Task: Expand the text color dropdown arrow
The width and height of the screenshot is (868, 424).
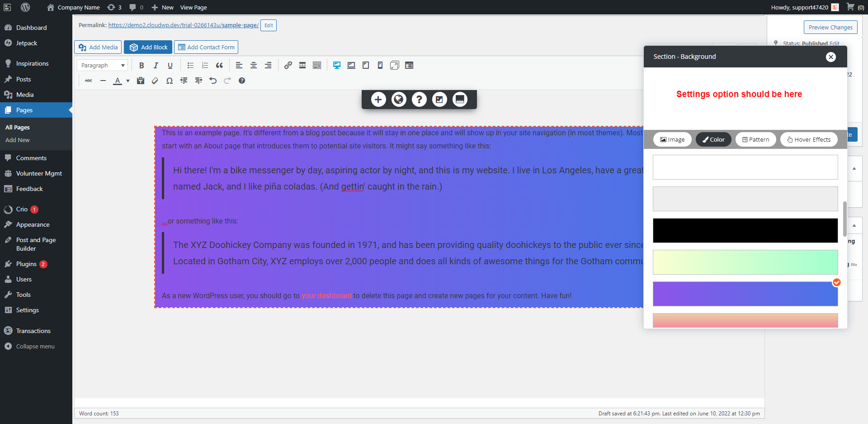Action: pos(127,81)
